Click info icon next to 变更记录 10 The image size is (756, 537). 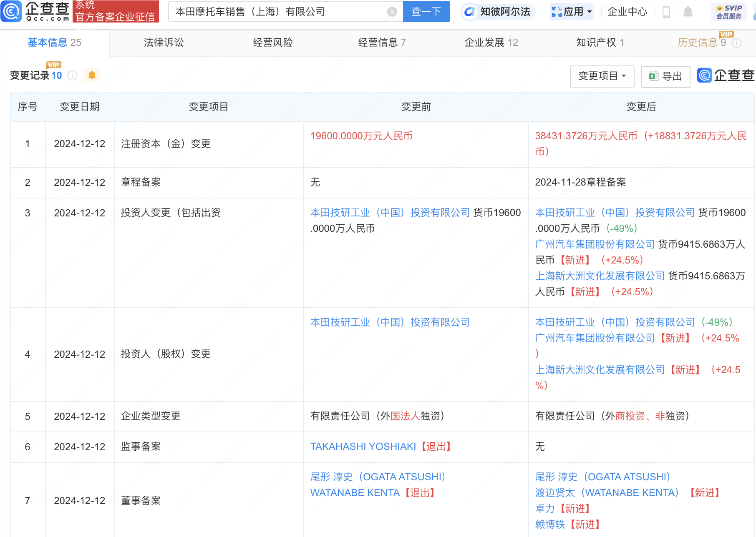72,75
